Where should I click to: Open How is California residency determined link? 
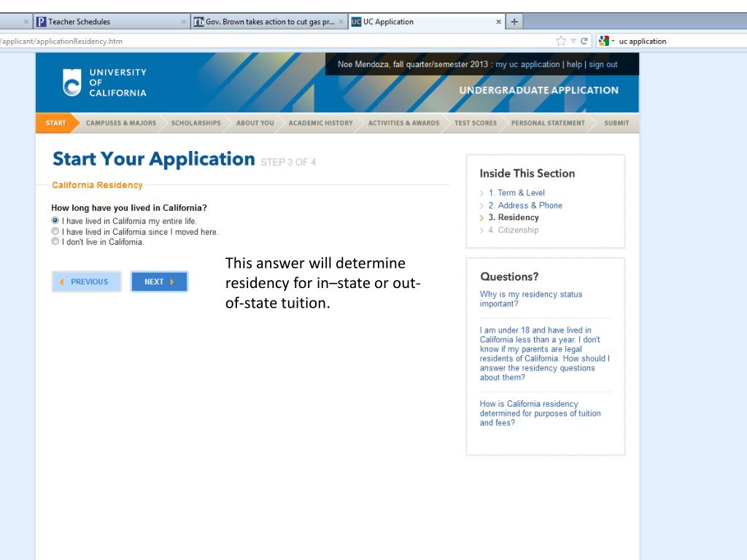(x=541, y=413)
